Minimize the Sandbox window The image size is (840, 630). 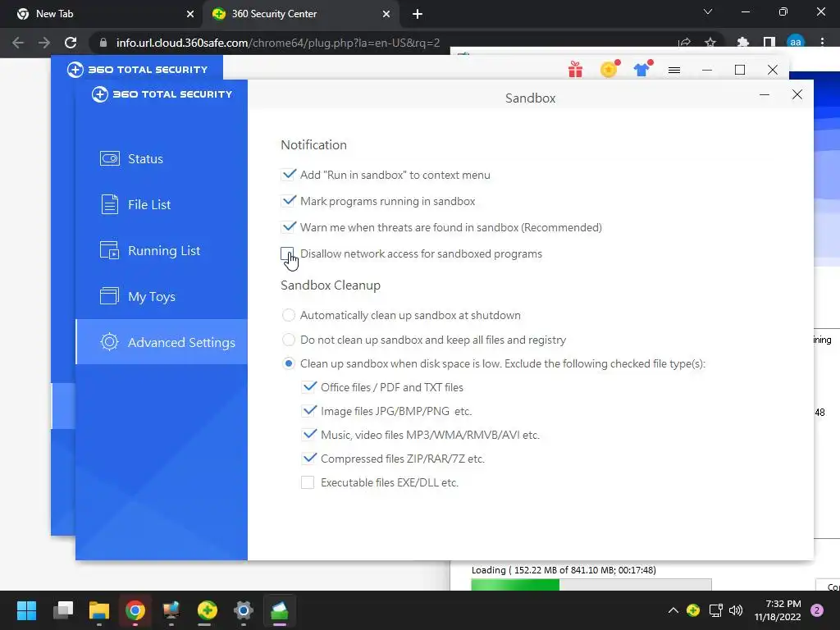tap(765, 95)
